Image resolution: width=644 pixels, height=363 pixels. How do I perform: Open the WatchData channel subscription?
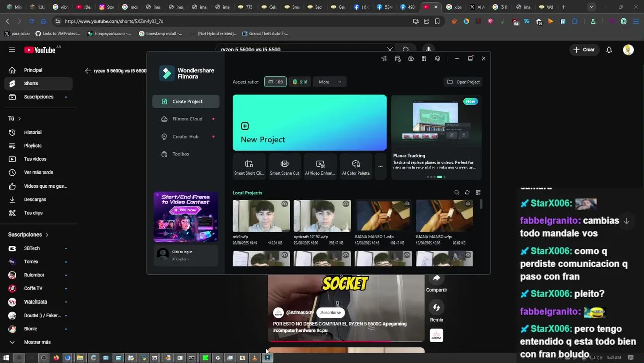point(38,302)
